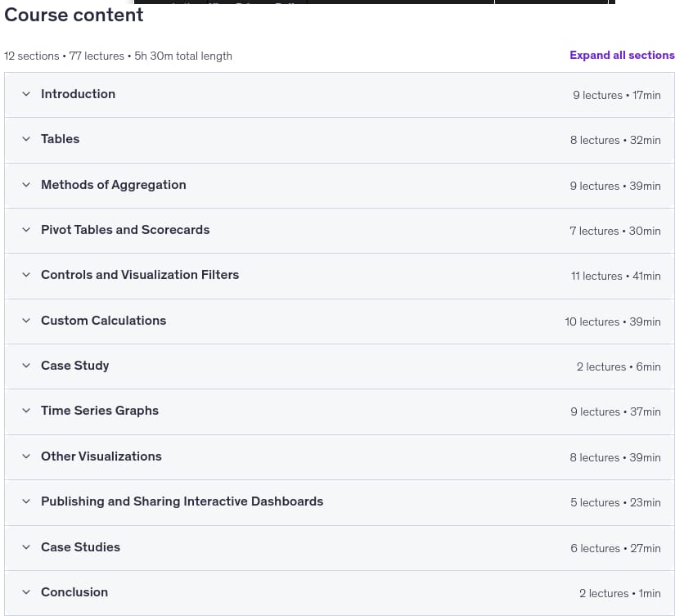Viewport: 675px width, 616px height.
Task: Click '8 lectures • 32min' in Tables row
Action: pos(615,141)
